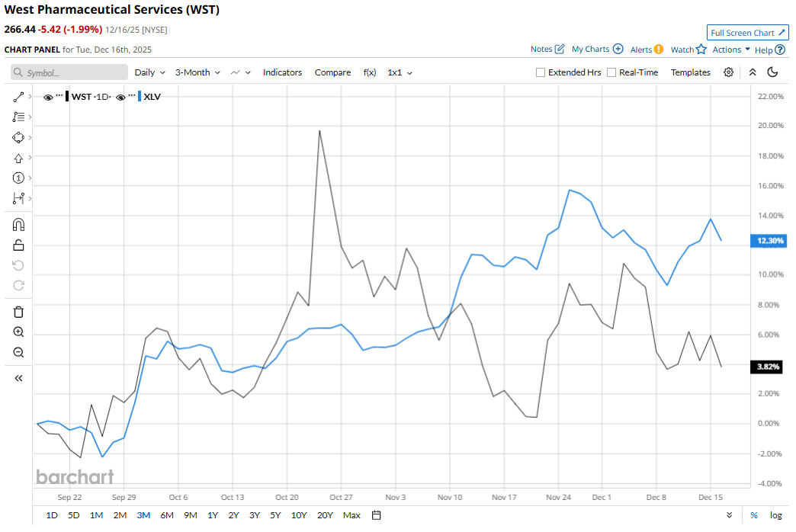The width and height of the screenshot is (796, 532).
Task: Open chart settings gear icon
Action: click(x=728, y=72)
